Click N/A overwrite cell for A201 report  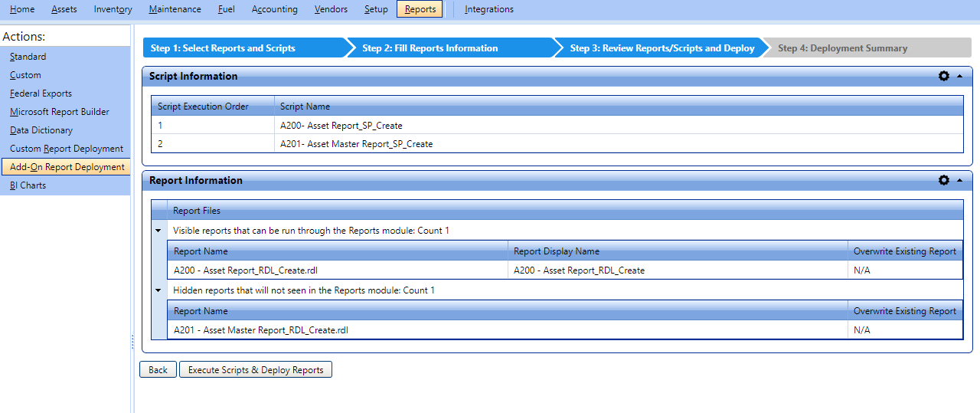pos(905,330)
